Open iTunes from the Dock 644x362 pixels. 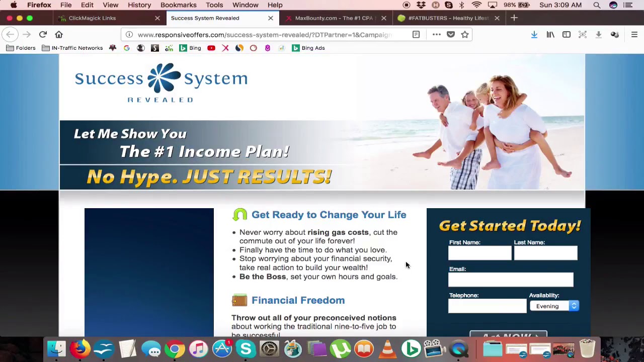coord(198,349)
